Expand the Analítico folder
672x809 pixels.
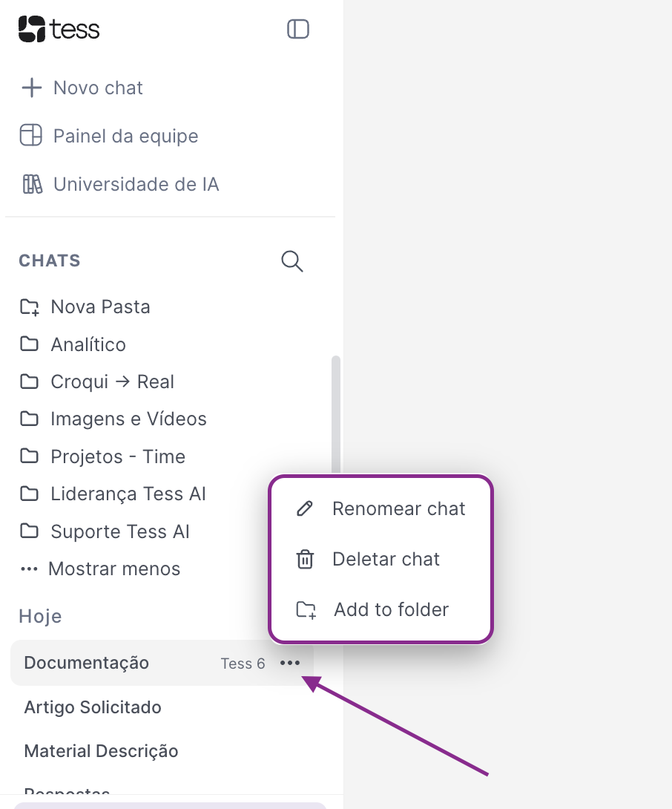coord(88,344)
